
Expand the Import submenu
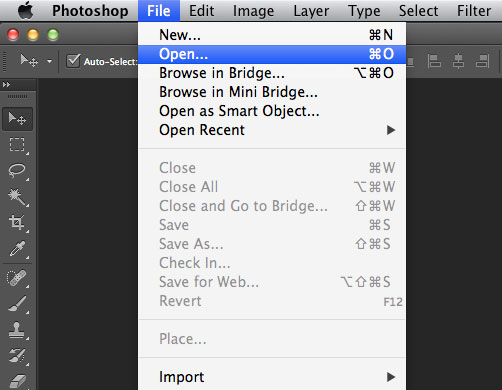tap(272, 377)
